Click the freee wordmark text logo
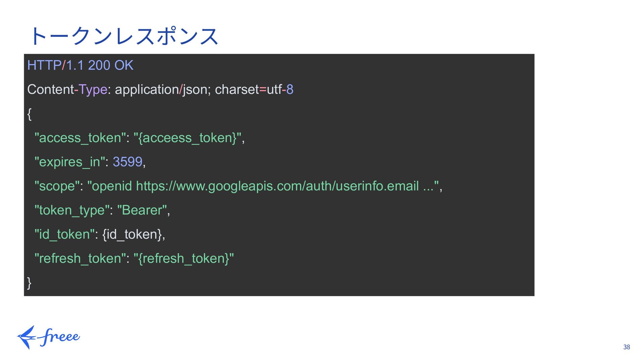 tap(60, 337)
